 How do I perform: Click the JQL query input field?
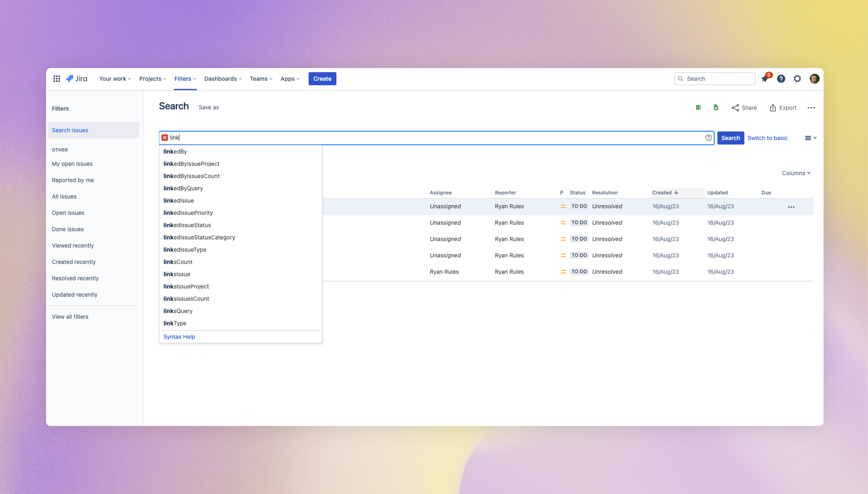pyautogui.click(x=434, y=138)
